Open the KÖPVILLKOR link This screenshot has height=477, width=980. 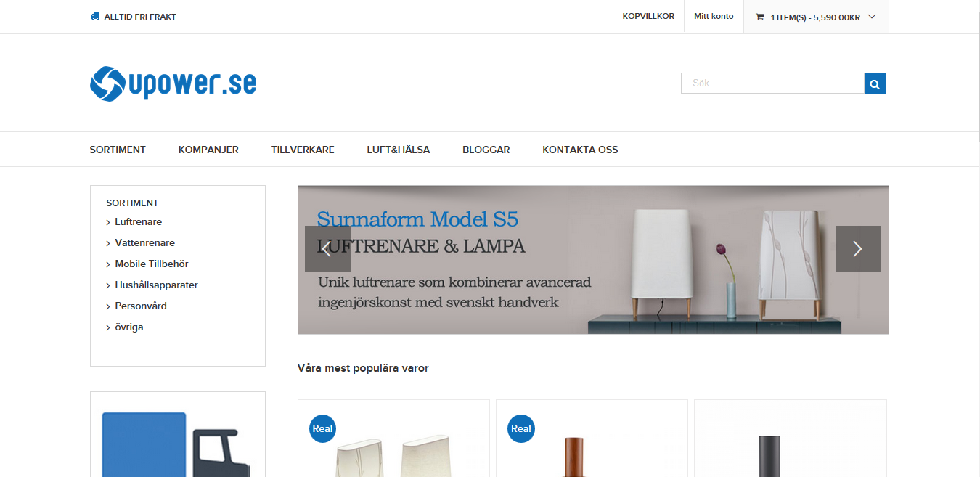(x=648, y=16)
